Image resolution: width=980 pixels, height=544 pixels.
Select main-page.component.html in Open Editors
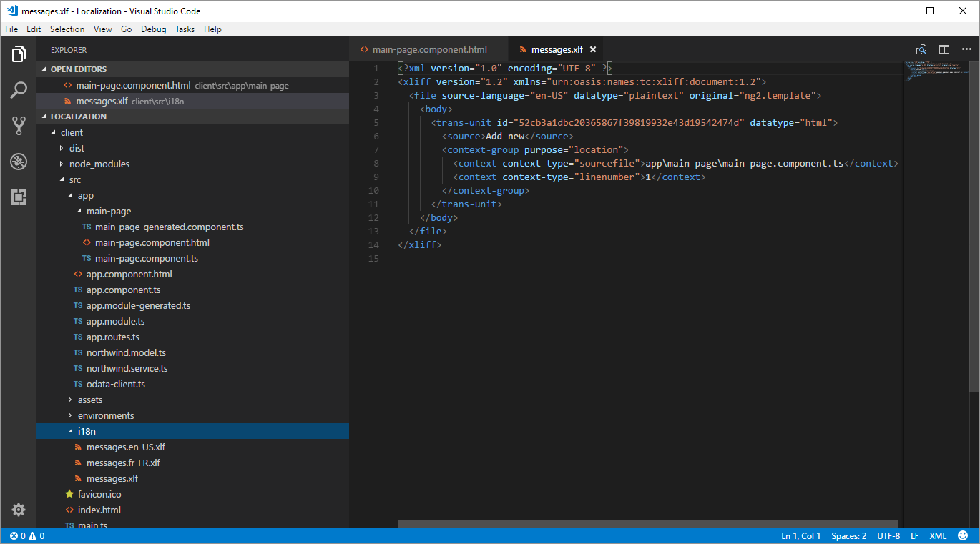tap(193, 85)
